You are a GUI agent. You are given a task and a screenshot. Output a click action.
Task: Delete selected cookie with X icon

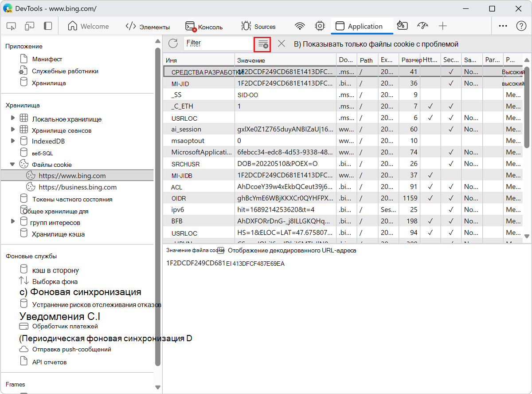(282, 43)
